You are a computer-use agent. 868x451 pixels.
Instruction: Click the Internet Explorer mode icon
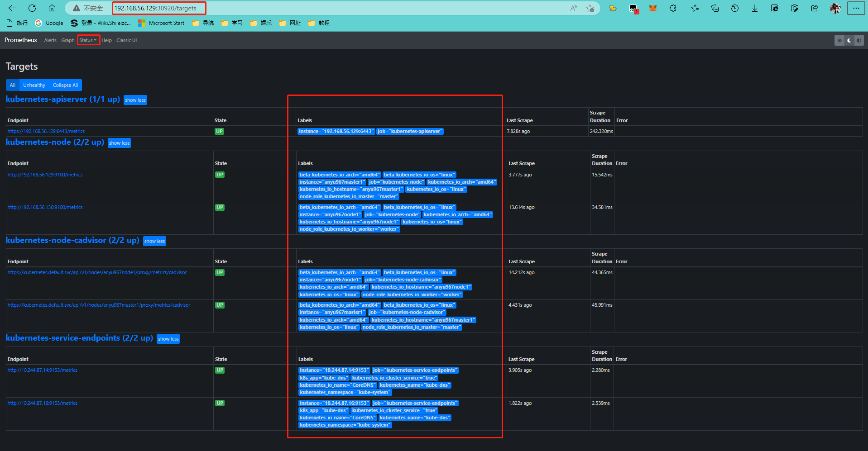pos(775,8)
